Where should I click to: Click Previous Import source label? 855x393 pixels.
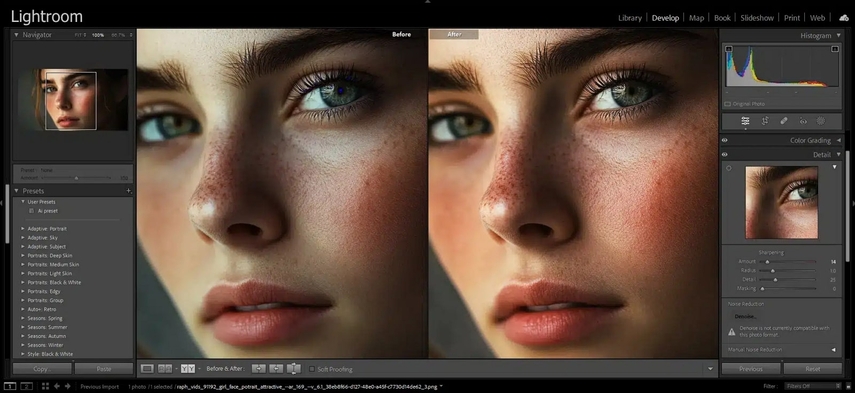(x=100, y=386)
